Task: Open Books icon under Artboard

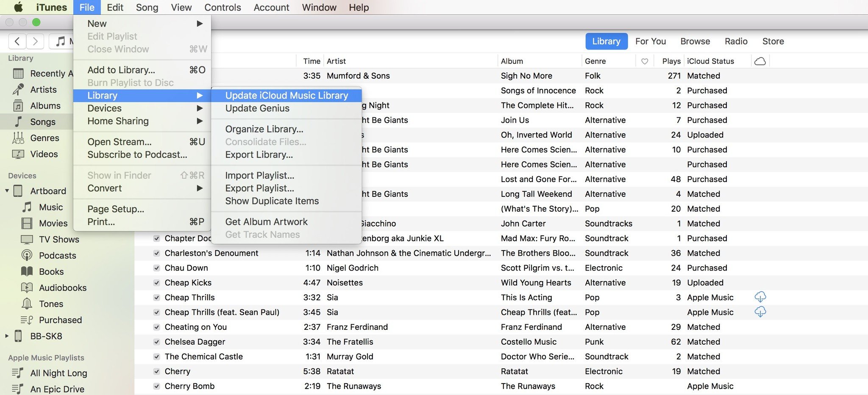Action: tap(27, 271)
